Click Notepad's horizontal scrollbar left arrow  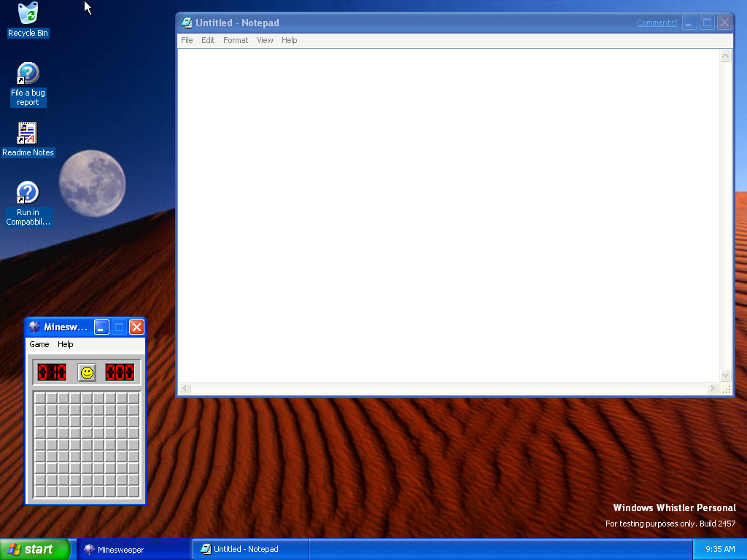click(185, 388)
